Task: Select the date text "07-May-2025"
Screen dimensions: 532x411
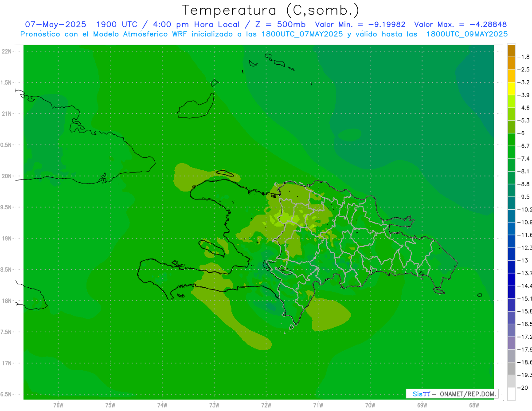Action: pyautogui.click(x=55, y=24)
